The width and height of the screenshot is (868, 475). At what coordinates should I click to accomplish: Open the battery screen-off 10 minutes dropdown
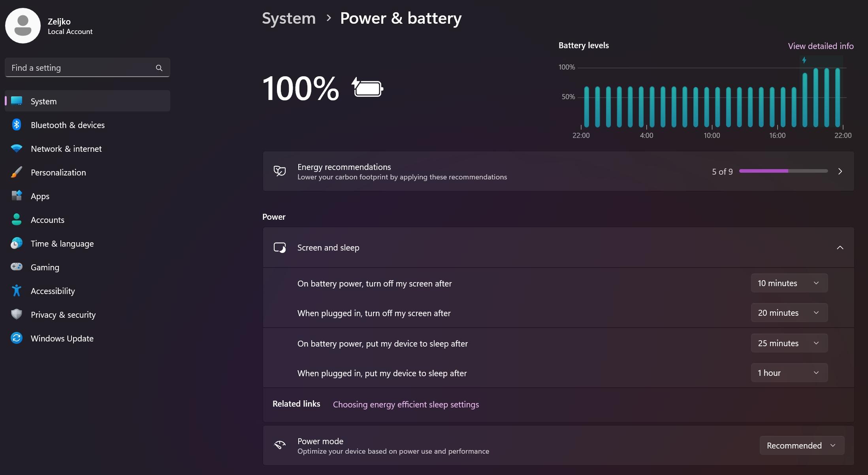(789, 283)
